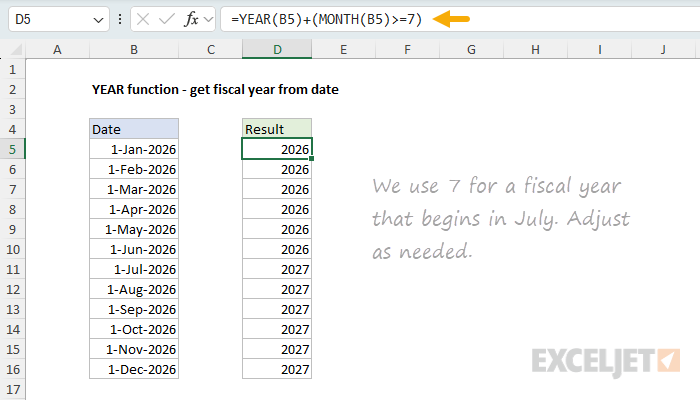Image resolution: width=700 pixels, height=400 pixels.
Task: Select column E header
Action: (x=343, y=50)
